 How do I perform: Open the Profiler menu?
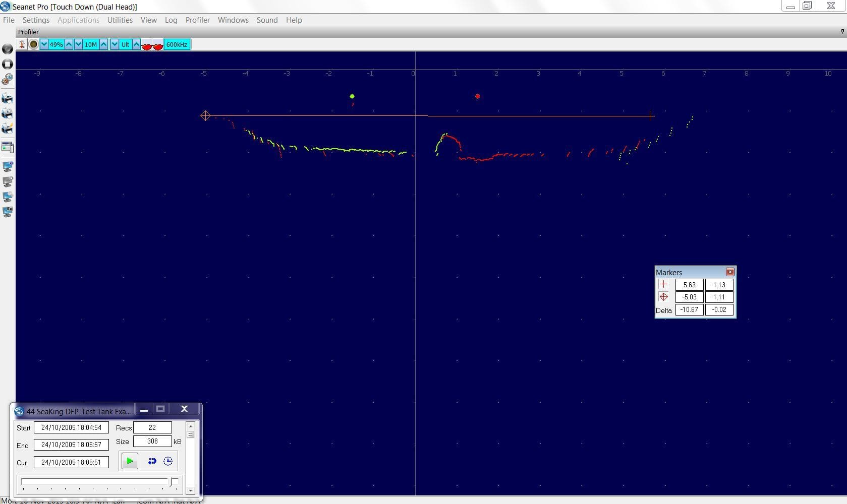click(x=197, y=20)
